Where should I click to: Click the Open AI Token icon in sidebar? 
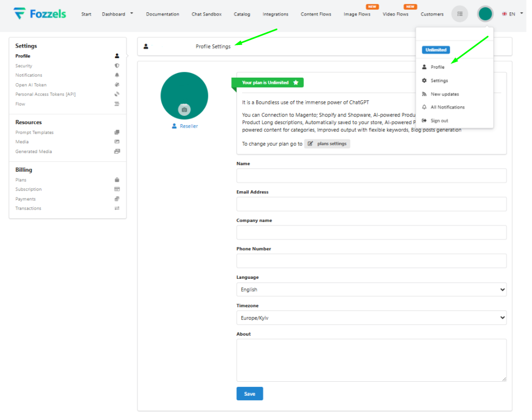(x=117, y=85)
